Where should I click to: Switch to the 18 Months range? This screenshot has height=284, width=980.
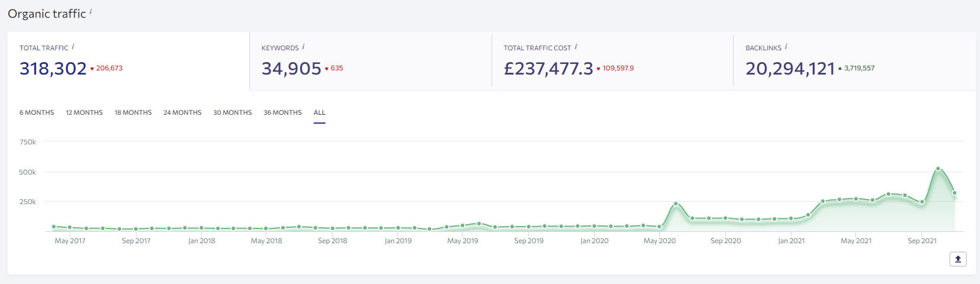click(133, 112)
